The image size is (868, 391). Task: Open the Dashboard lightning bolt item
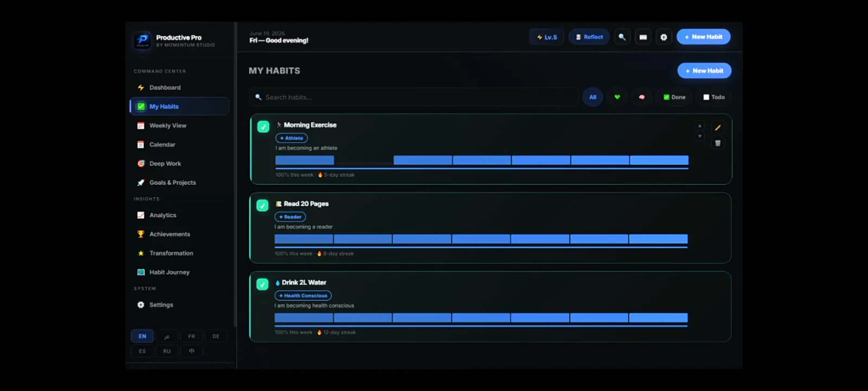click(x=179, y=87)
